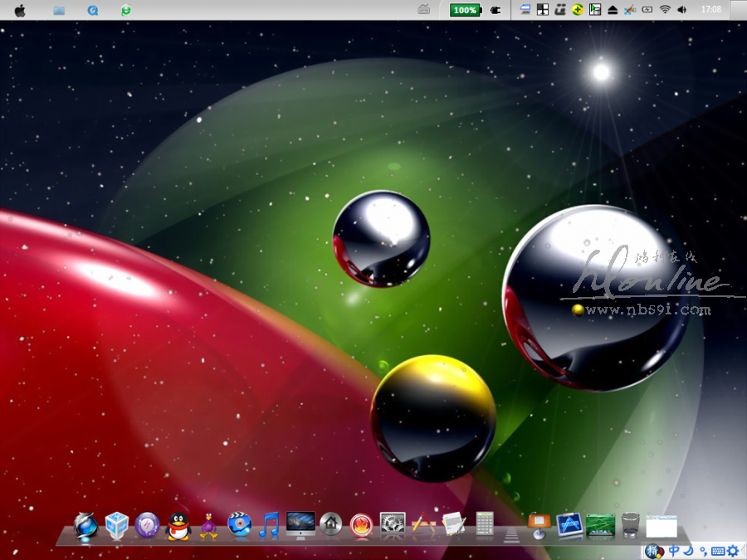747x560 pixels.
Task: Open the folder icon in the top bar
Action: pos(59,11)
